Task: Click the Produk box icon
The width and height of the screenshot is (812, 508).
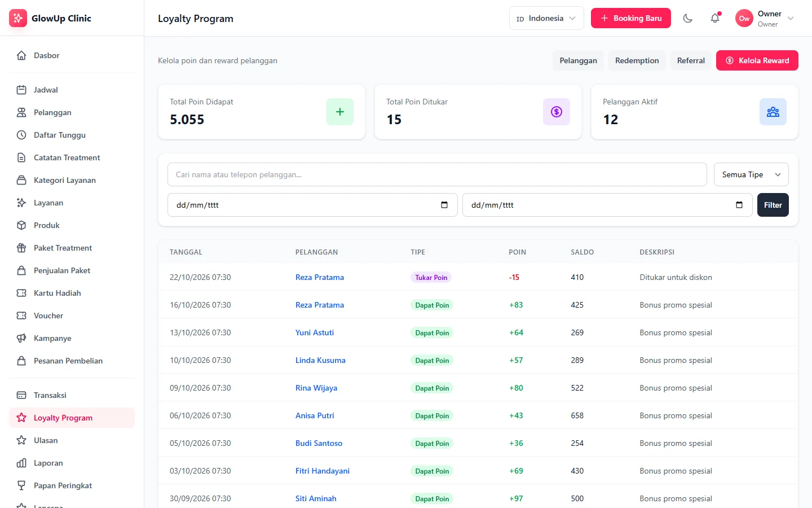Action: pyautogui.click(x=21, y=225)
